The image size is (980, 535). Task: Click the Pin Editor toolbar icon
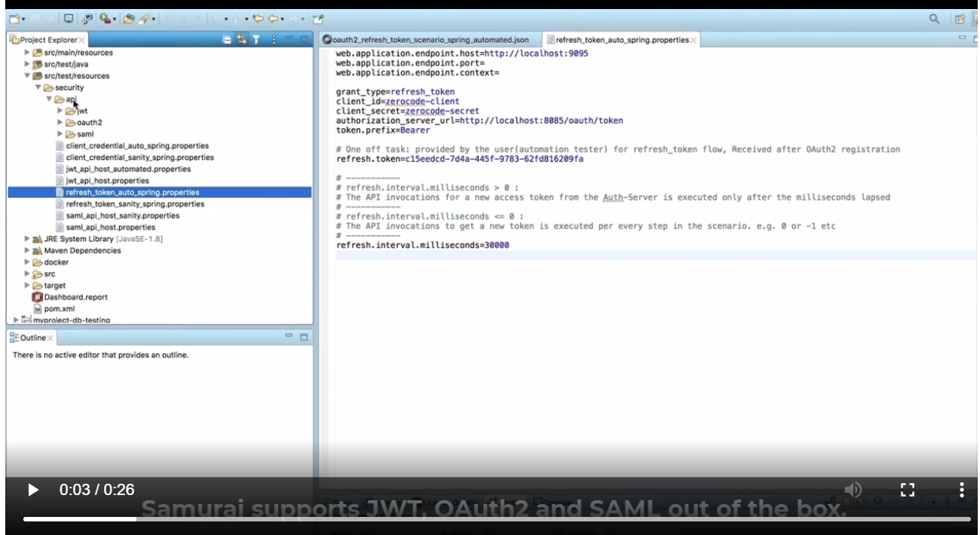pyautogui.click(x=318, y=19)
